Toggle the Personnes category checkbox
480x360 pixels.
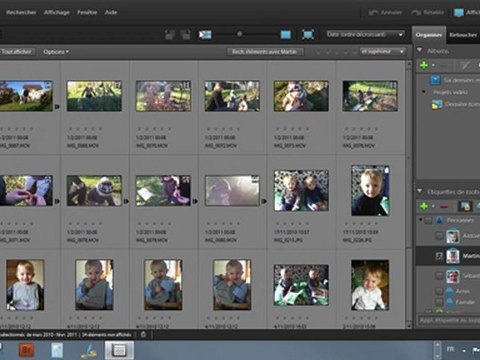pos(429,220)
